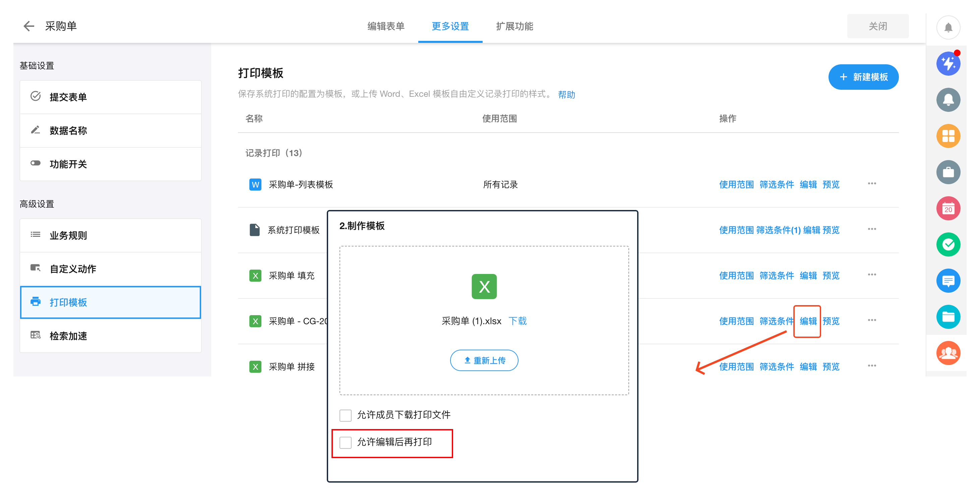Screen dimensions: 980x496
Task: Click 使用范围 for 采购单 填充
Action: 736,276
